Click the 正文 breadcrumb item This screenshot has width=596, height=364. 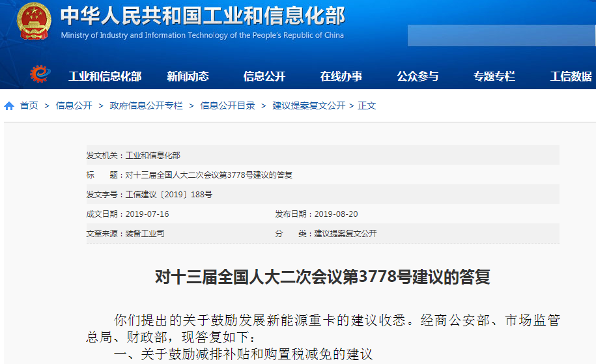click(367, 105)
